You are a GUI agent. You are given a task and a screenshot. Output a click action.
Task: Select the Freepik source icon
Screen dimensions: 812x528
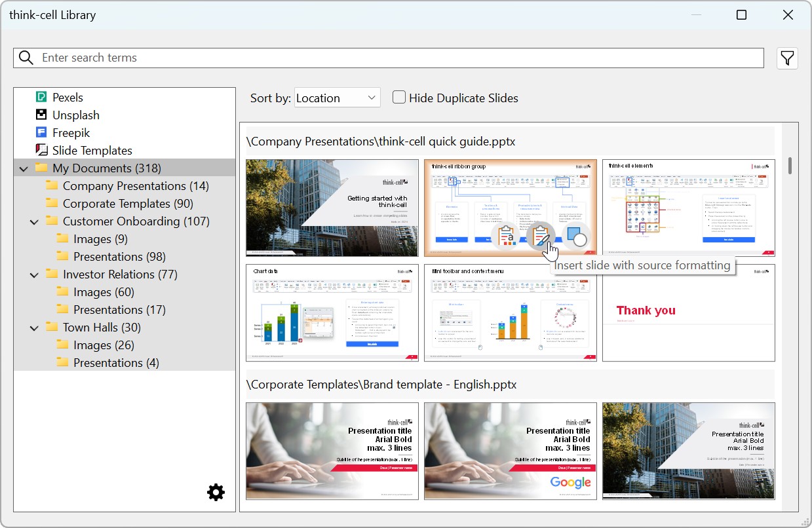tap(41, 132)
